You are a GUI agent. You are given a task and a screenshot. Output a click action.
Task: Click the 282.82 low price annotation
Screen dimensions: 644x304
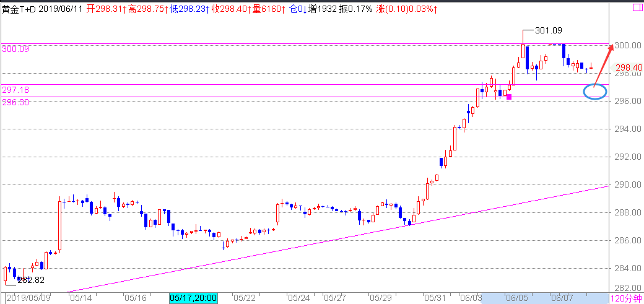coord(31,280)
